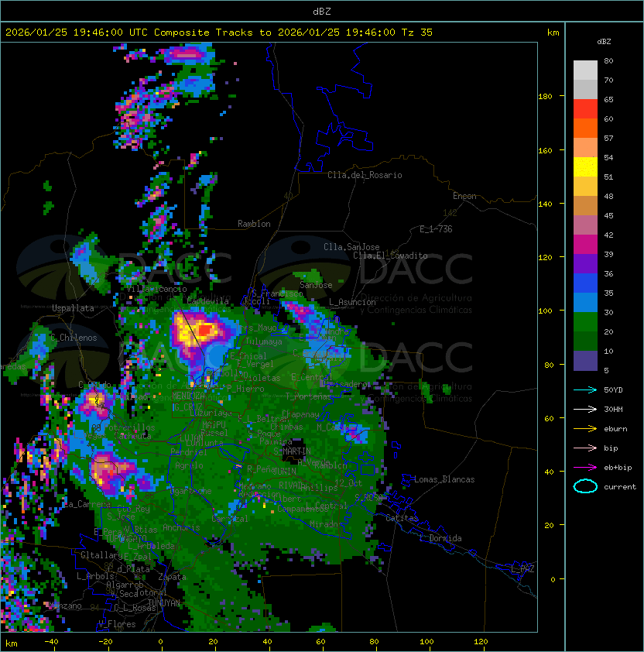The image size is (644, 652).
Task: Click the 'E_1-736' map label
Action: pyautogui.click(x=436, y=229)
